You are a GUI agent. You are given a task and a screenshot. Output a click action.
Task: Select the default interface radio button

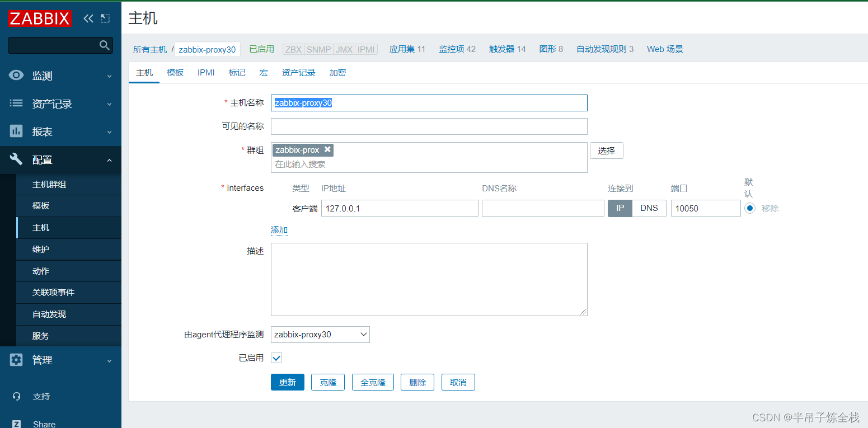pos(750,208)
